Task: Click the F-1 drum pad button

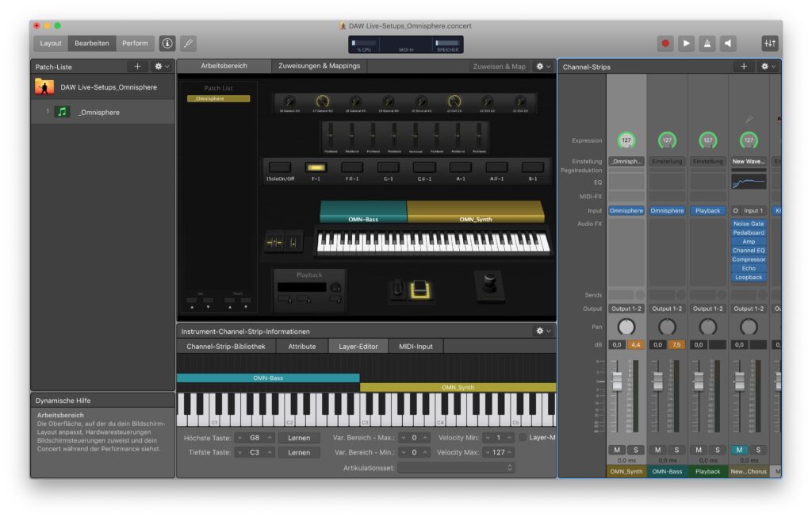Action: coord(316,167)
